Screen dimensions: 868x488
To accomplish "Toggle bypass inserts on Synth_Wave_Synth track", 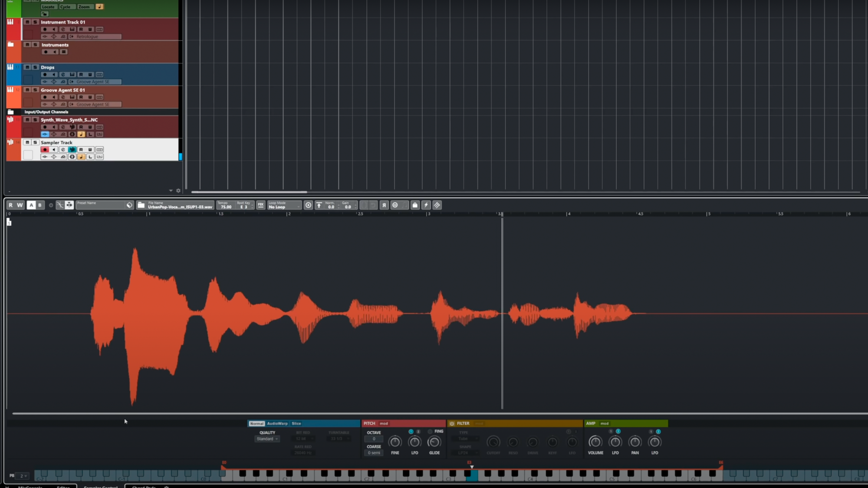I will pyautogui.click(x=45, y=134).
